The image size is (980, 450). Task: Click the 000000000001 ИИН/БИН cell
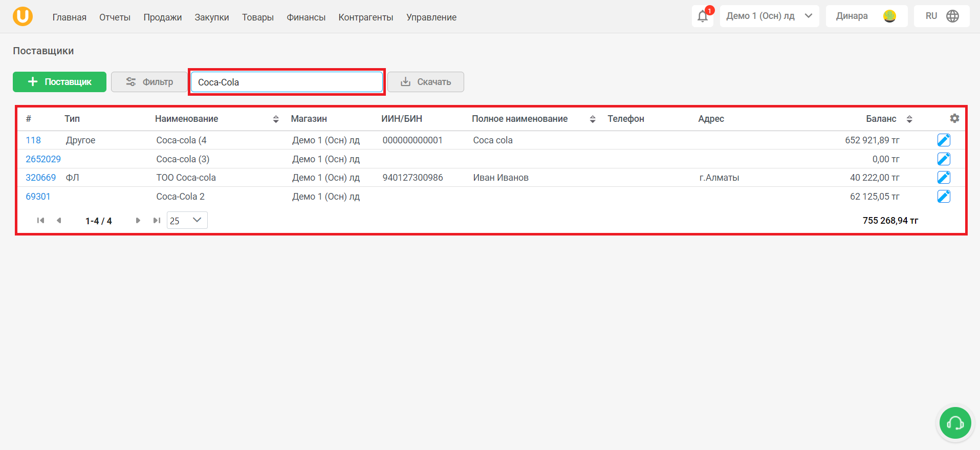tap(412, 140)
